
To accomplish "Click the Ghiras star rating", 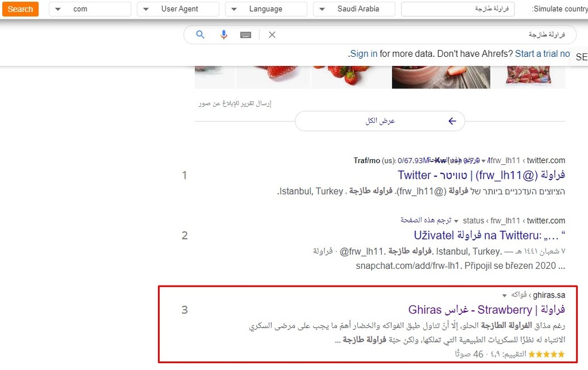I will pyautogui.click(x=546, y=354).
